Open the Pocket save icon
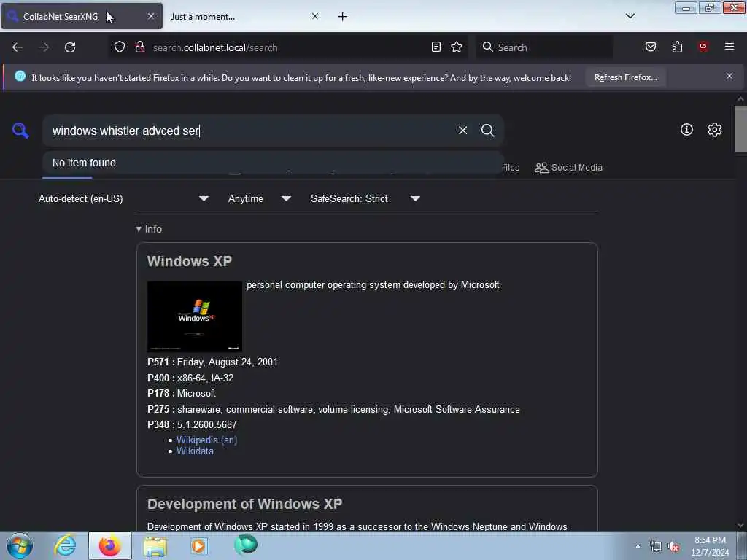 pos(651,47)
